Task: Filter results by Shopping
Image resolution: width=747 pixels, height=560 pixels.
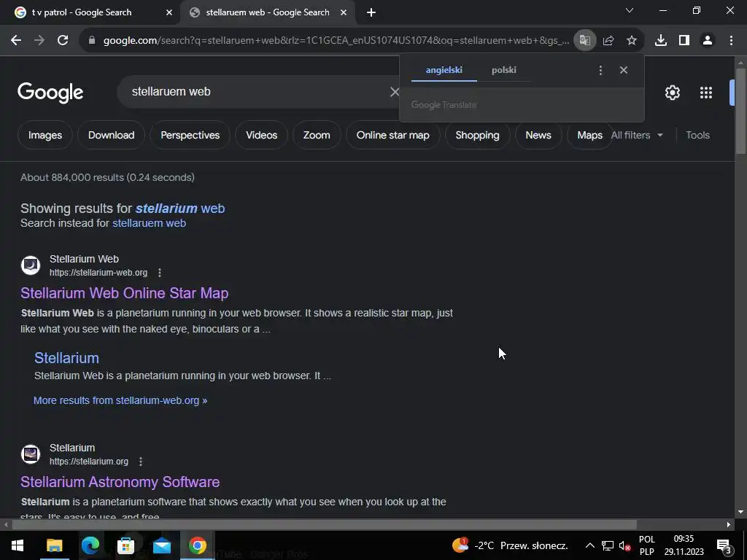Action: tap(477, 135)
